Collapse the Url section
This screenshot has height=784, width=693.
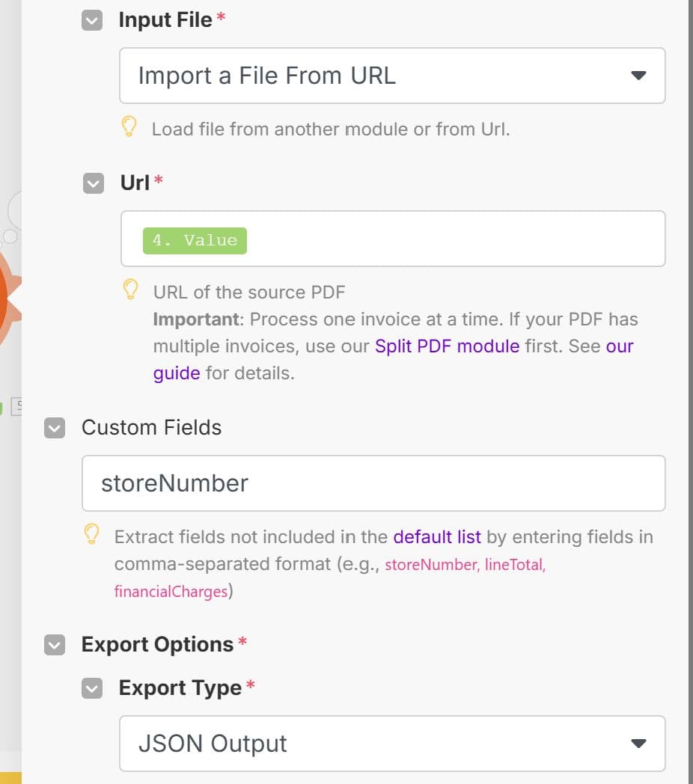coord(91,183)
